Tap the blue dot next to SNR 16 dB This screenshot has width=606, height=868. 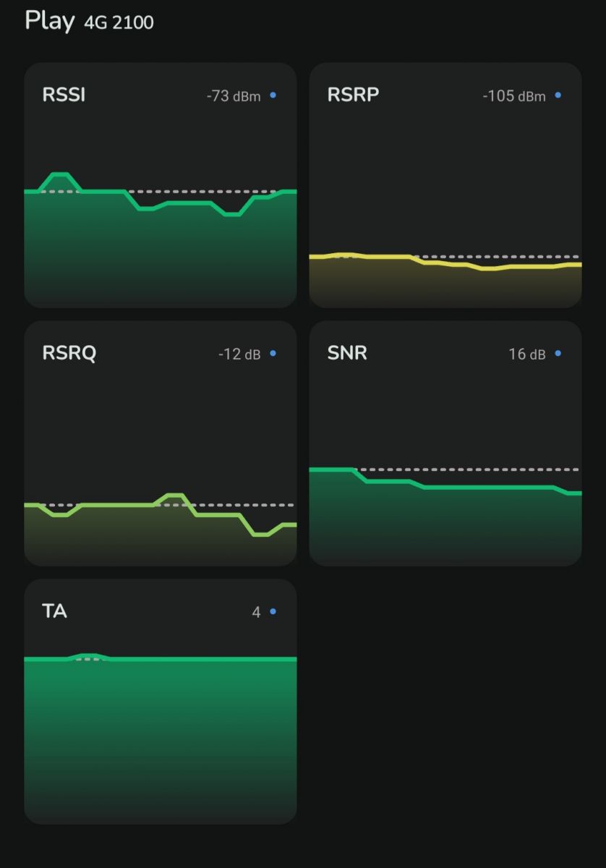(558, 353)
